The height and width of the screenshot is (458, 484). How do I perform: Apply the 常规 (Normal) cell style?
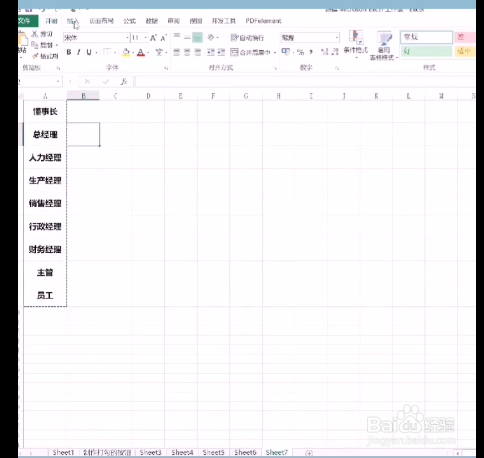pos(427,37)
